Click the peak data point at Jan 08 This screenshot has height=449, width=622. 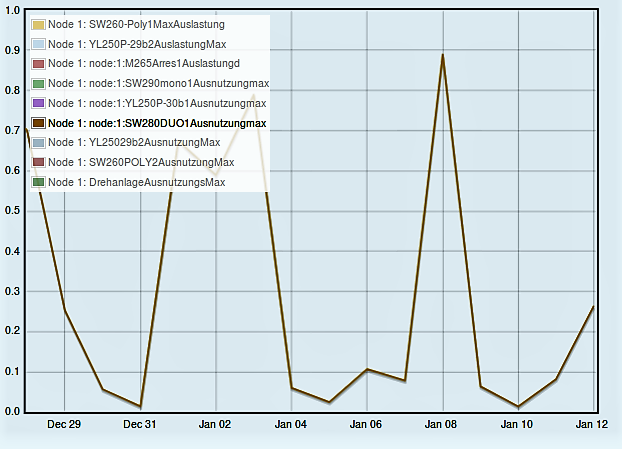[443, 55]
